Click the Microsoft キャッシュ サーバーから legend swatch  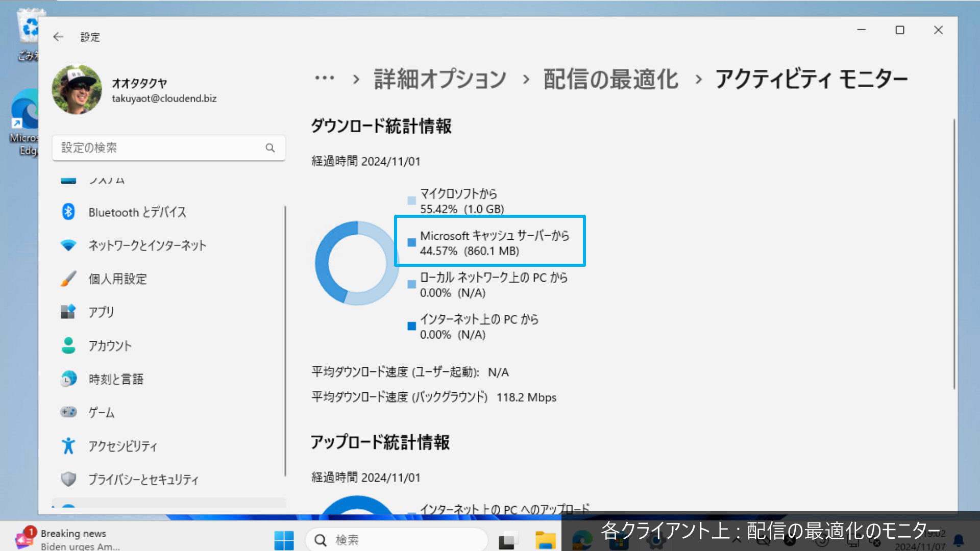411,242
